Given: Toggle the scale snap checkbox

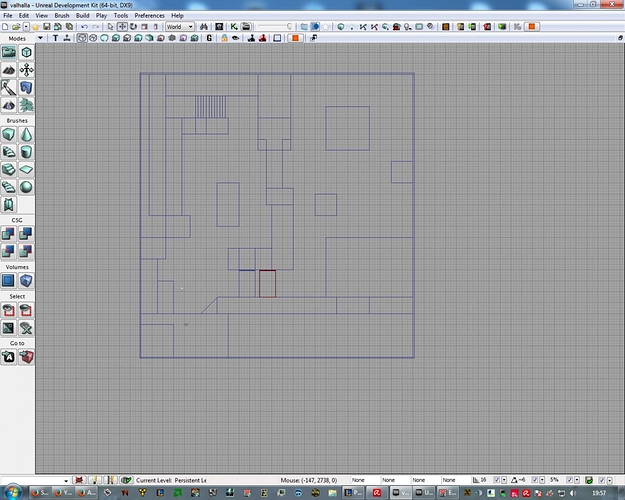Looking at the screenshot, I should click(567, 480).
